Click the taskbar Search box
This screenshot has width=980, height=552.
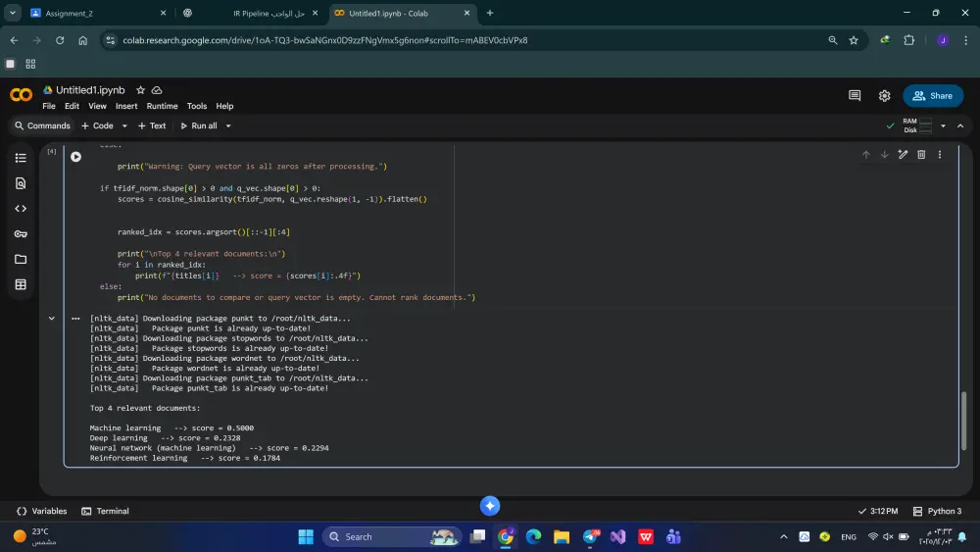click(x=391, y=536)
